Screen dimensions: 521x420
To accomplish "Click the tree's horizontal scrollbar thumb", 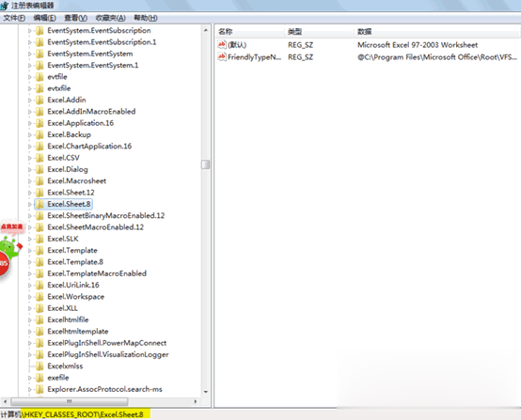I will [x=70, y=401].
